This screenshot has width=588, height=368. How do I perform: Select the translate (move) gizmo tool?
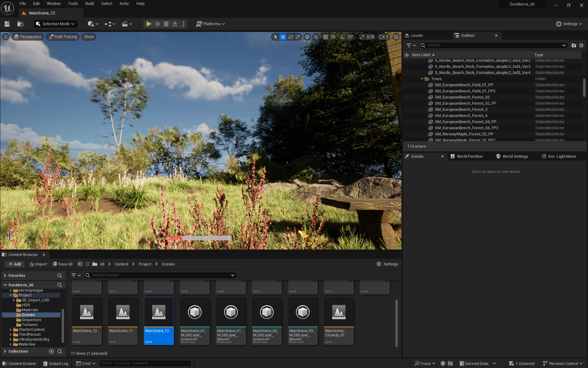click(x=283, y=37)
